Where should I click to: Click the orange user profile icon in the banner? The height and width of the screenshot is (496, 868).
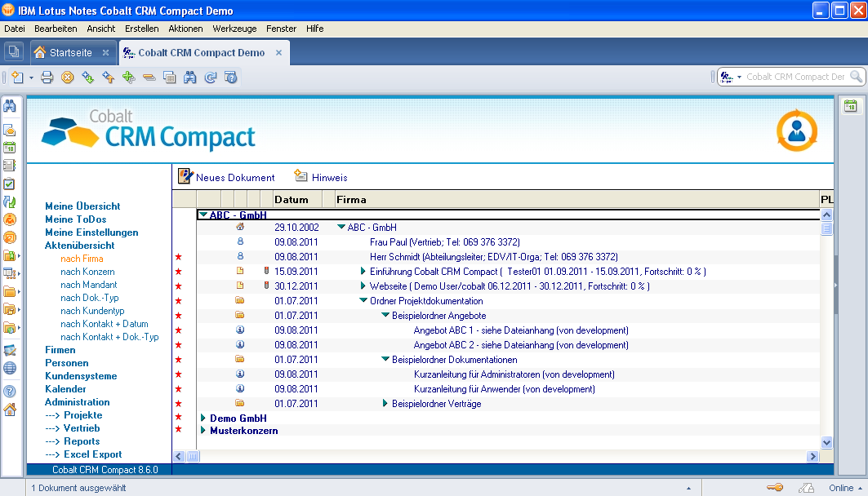pos(797,131)
